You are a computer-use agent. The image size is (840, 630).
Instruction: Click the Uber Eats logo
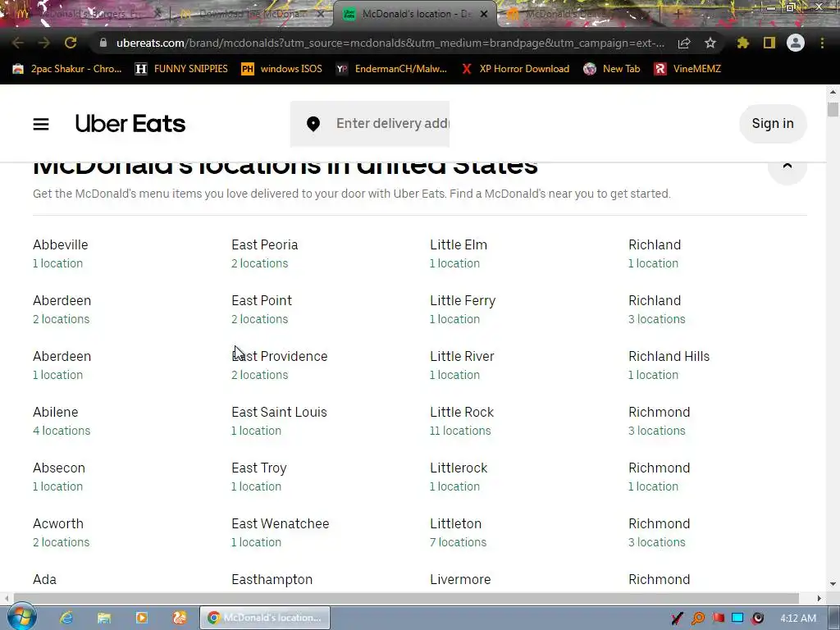pyautogui.click(x=130, y=124)
